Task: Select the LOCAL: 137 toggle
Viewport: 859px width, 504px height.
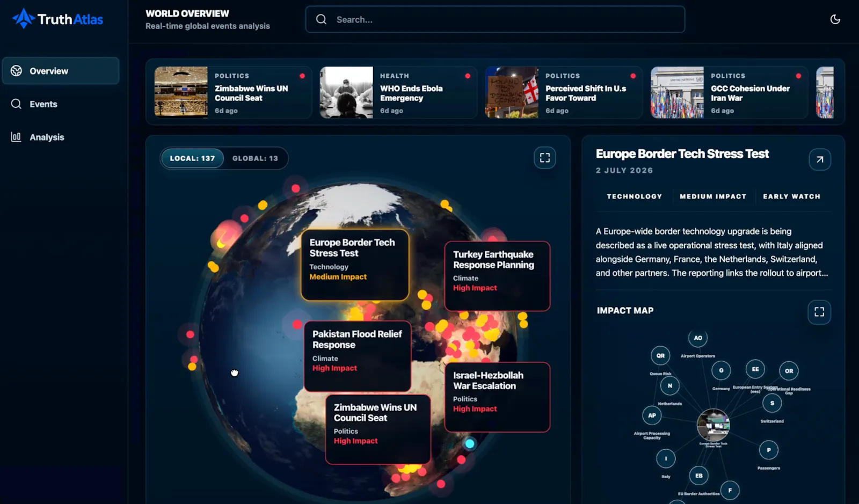Action: (192, 158)
